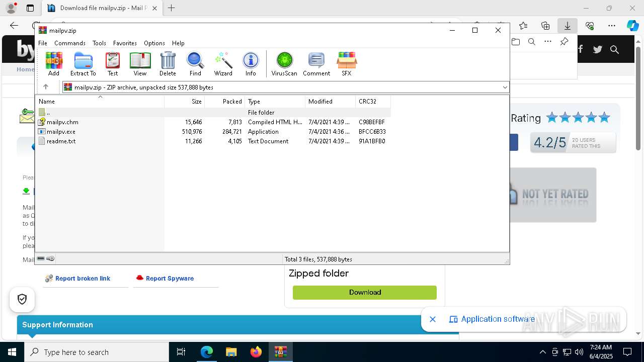Add an archive Comment
644x362 pixels.
pyautogui.click(x=316, y=64)
